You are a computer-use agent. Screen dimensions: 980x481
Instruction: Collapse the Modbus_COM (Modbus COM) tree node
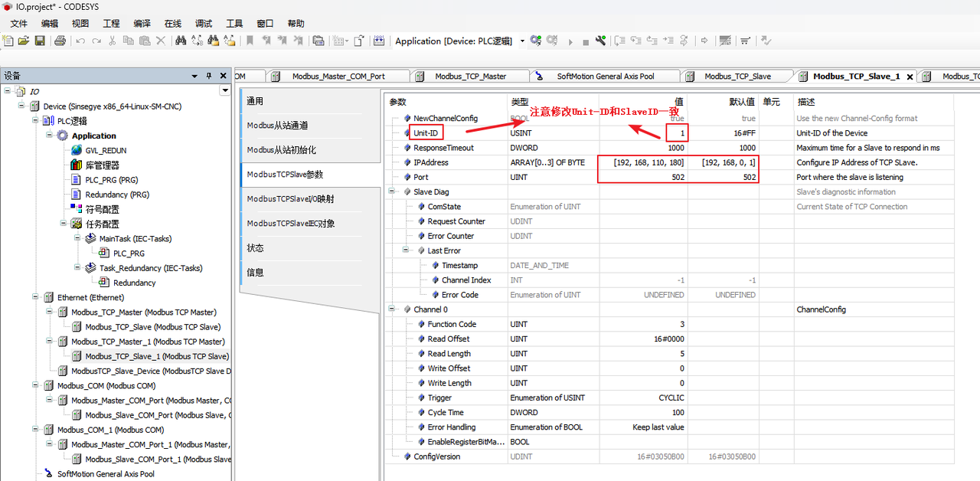[35, 386]
